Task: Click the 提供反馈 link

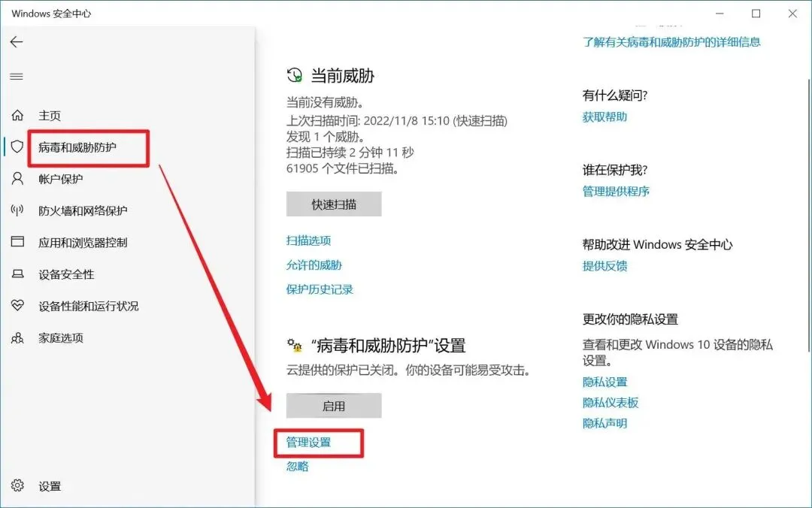Action: [x=604, y=266]
